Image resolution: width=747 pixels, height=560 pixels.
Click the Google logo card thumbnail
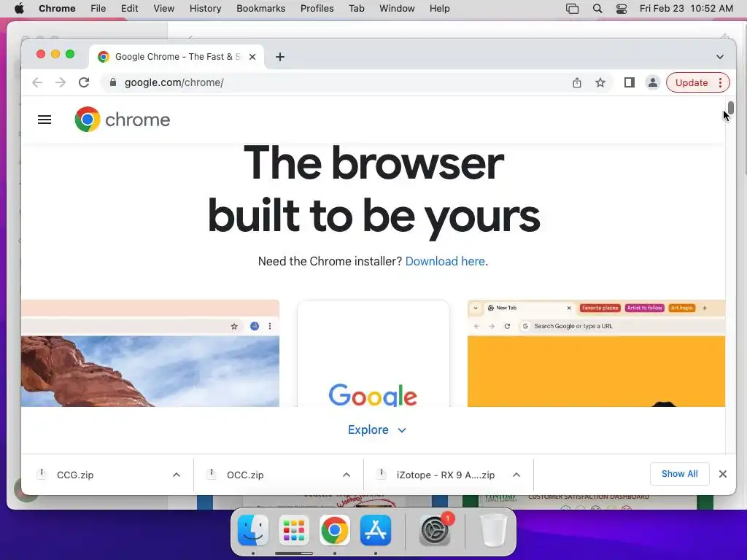[373, 354]
